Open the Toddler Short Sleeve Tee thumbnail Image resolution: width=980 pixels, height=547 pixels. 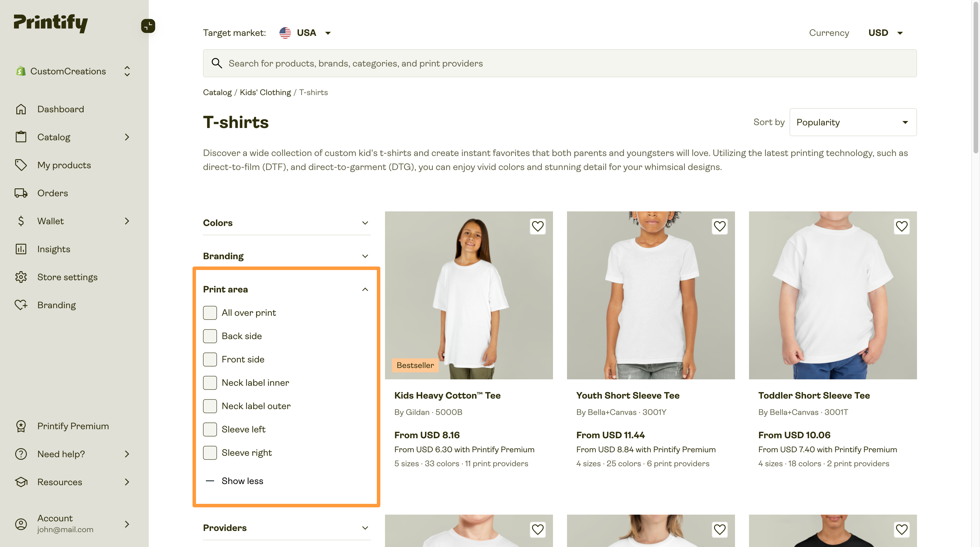click(x=833, y=295)
